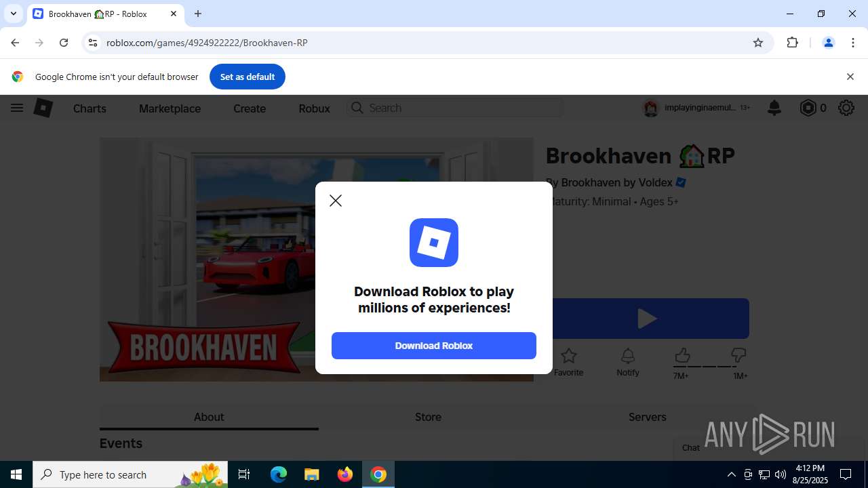Open the Windows notification center

(x=846, y=474)
